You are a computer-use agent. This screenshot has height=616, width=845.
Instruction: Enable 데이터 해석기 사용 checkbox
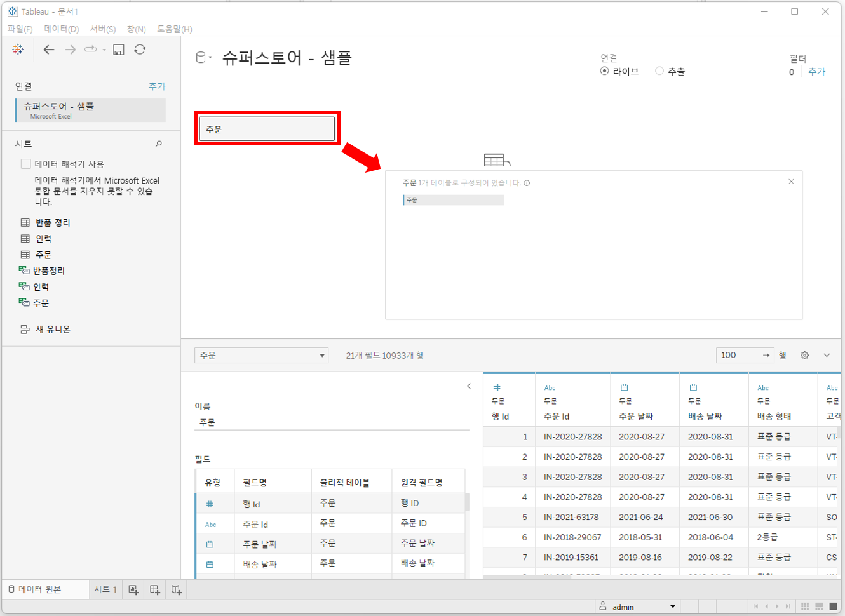(26, 164)
